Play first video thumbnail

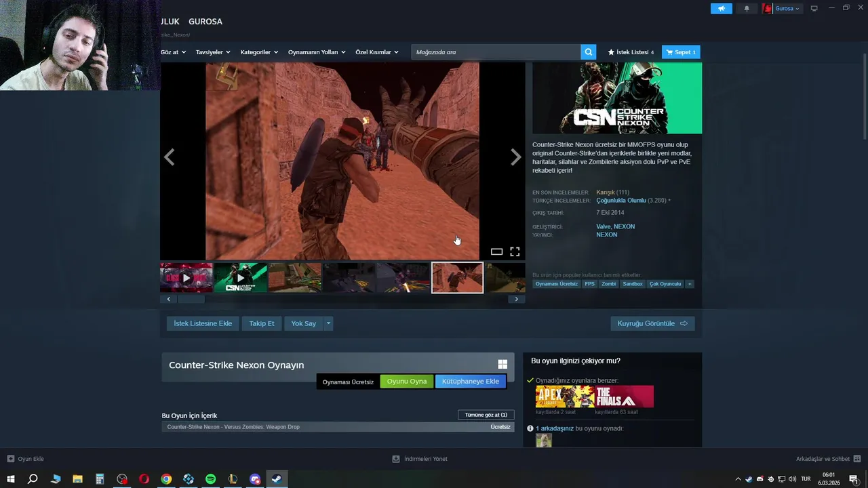(x=186, y=278)
